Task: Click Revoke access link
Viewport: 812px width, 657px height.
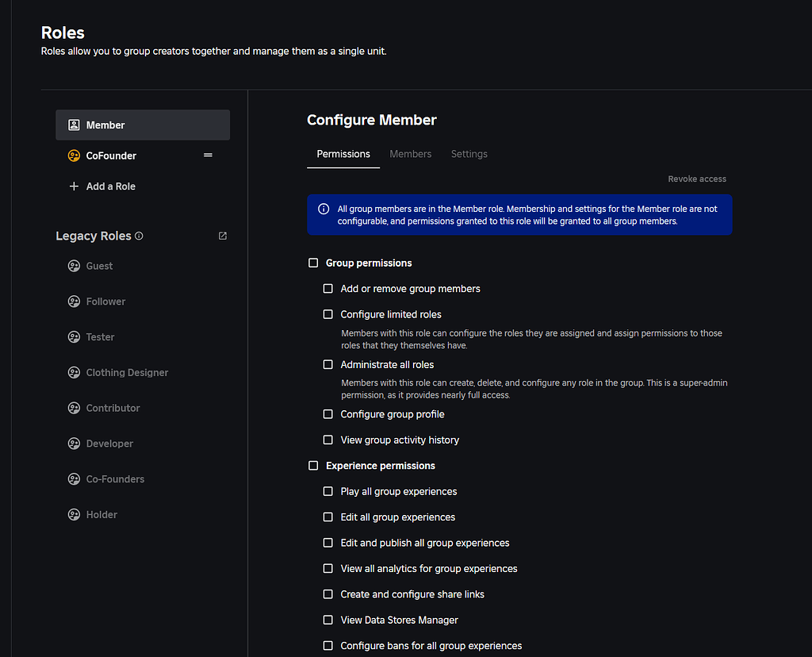Action: (x=697, y=179)
